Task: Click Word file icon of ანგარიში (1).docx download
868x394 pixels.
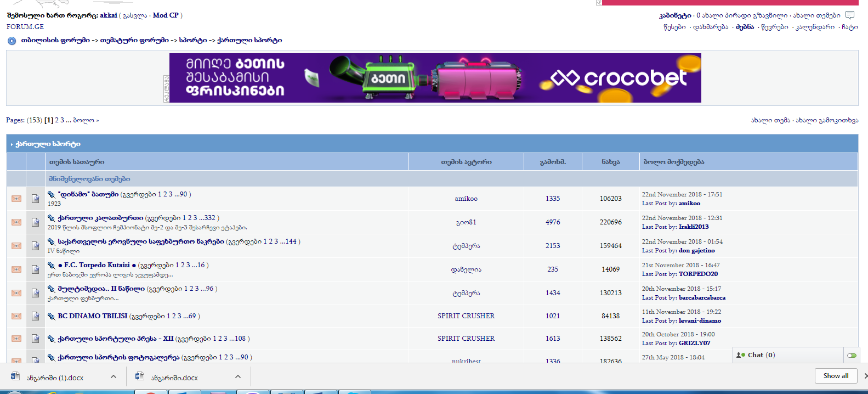Action: tap(15, 376)
